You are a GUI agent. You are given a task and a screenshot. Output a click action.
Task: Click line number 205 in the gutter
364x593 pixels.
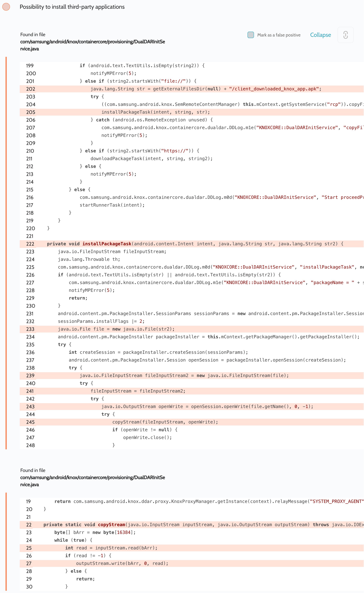(x=30, y=112)
